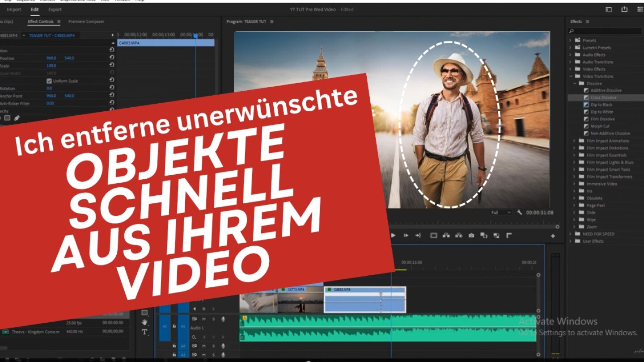Click the Position X value 960.0

point(51,58)
